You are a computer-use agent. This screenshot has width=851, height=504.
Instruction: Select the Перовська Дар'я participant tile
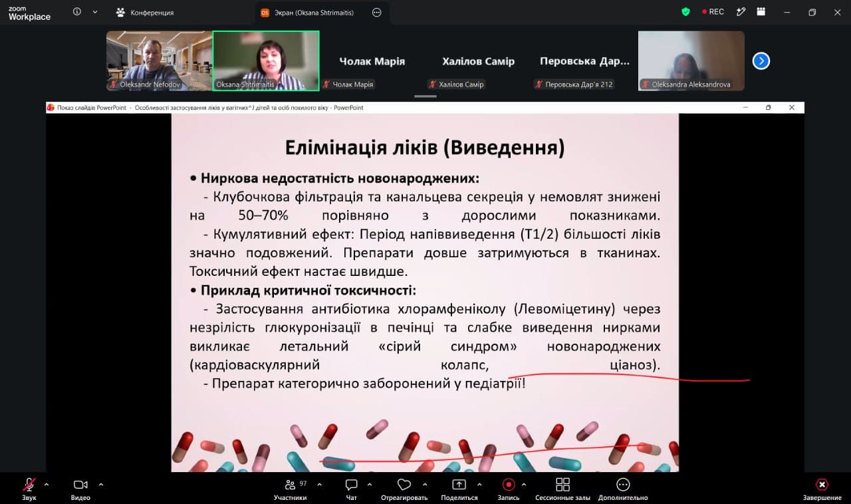[x=585, y=61]
